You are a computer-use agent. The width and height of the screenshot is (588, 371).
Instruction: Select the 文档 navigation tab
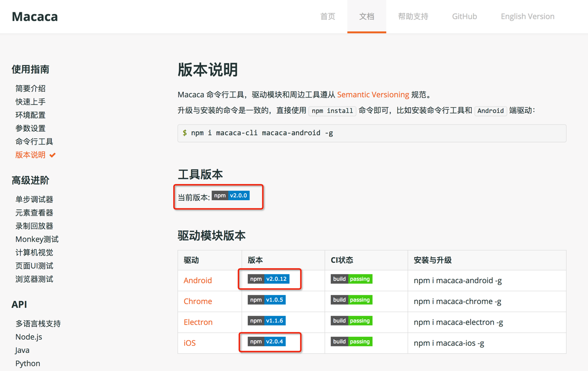coord(367,16)
